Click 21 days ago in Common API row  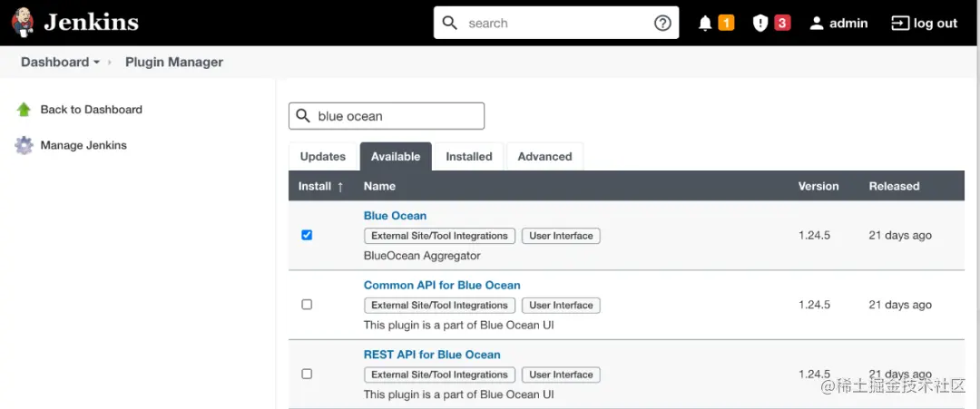pos(900,305)
